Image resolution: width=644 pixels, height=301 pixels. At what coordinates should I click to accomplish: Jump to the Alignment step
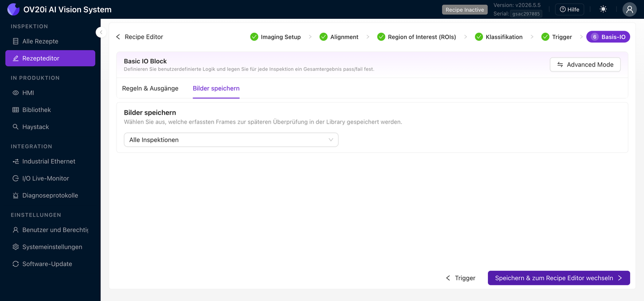point(339,37)
